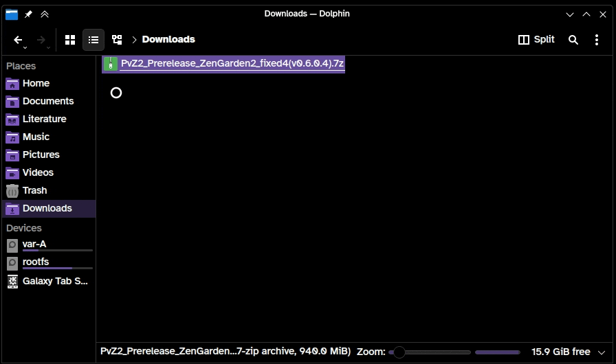Close the Dolphin window
616x364 pixels.
point(603,14)
